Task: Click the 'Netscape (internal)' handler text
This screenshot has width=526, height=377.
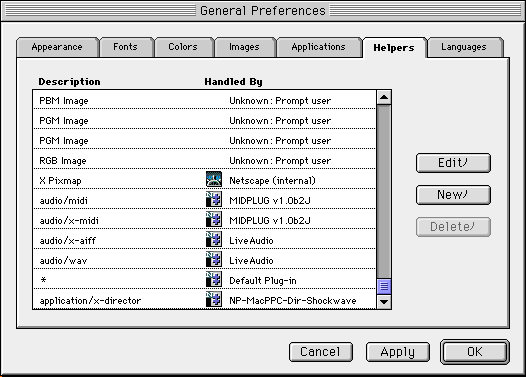Action: pos(272,181)
